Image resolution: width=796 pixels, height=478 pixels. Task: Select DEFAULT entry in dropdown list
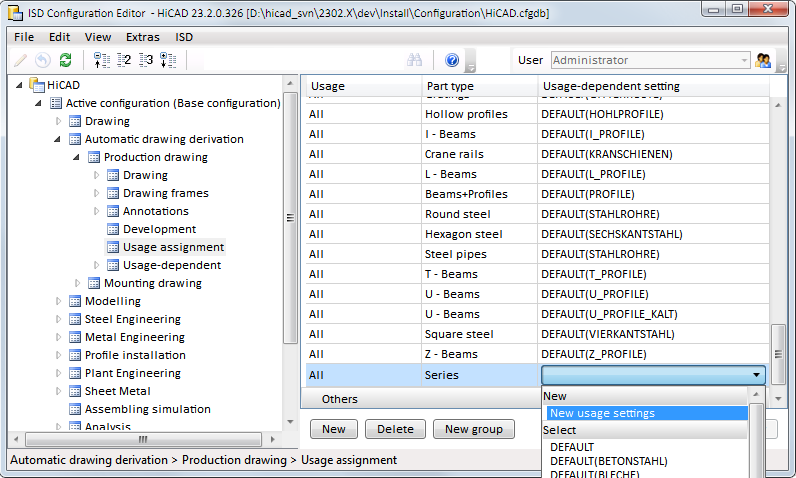[572, 447]
